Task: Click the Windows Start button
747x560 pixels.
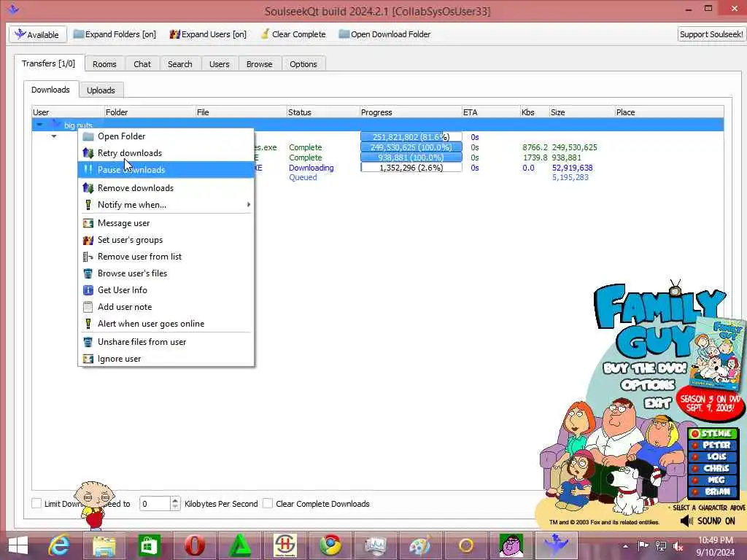Action: pos(18,545)
